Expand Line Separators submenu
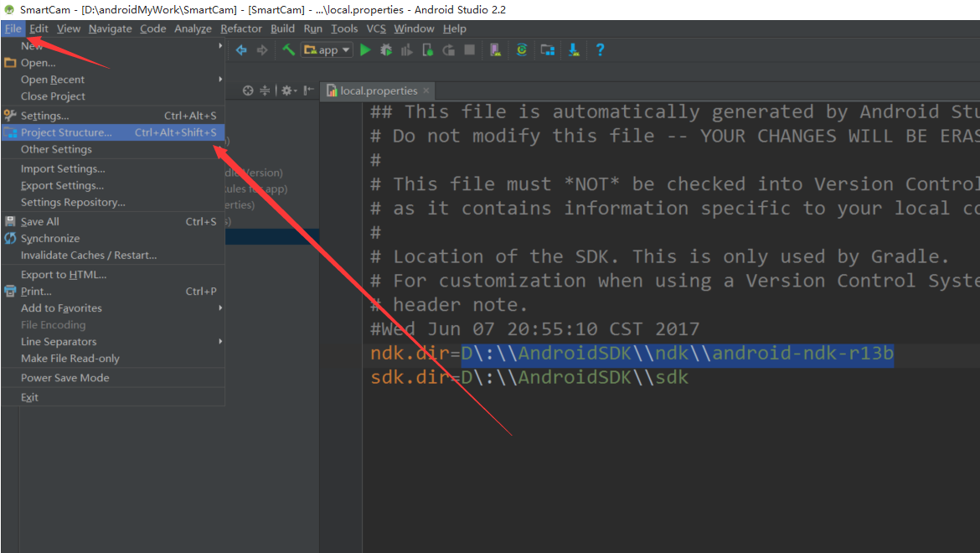 [113, 342]
